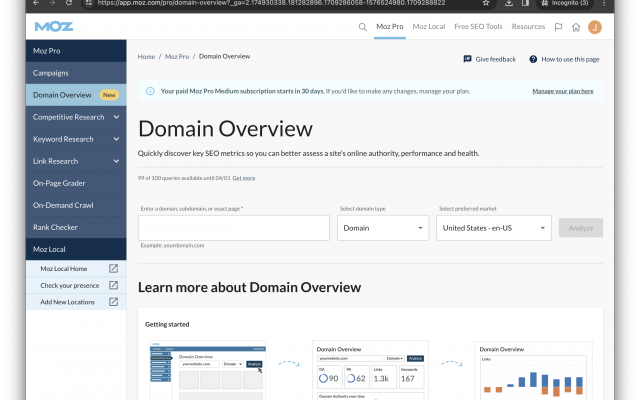Switch to Moz Local top tab
This screenshot has height=400, width=640.
[429, 27]
